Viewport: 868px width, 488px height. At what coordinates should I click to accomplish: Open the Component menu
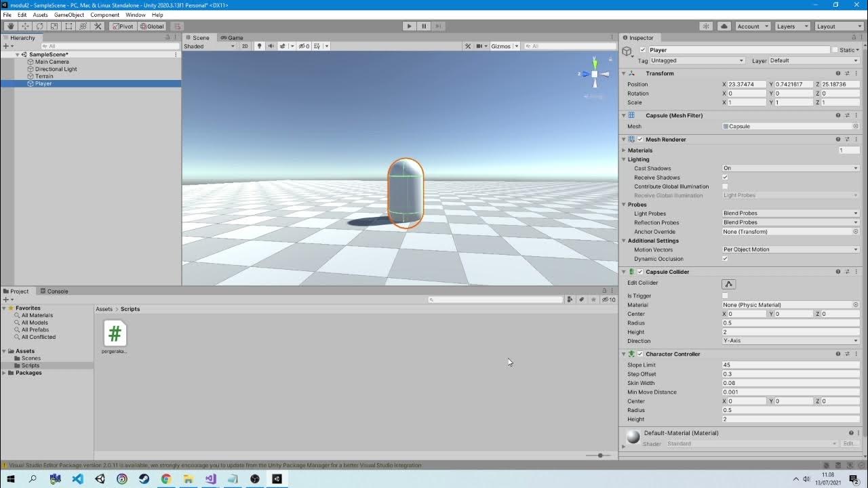point(104,15)
